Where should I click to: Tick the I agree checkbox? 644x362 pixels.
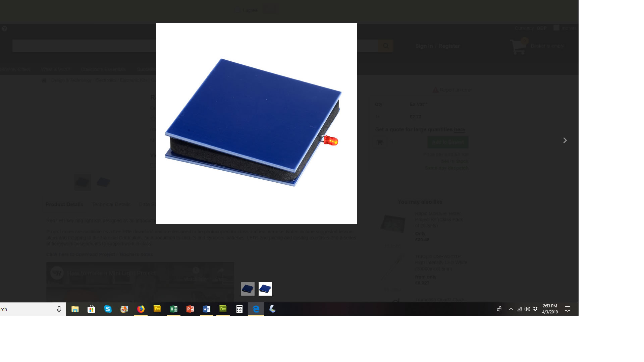[x=238, y=10]
